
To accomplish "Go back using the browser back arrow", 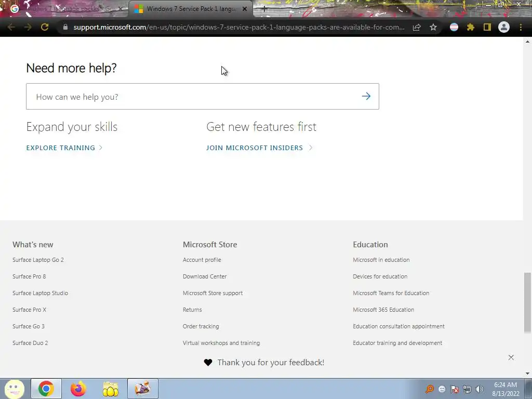I will pos(11,27).
